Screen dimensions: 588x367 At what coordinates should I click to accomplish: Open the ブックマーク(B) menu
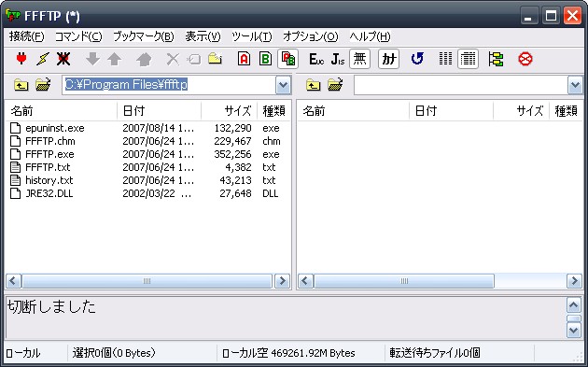tap(143, 36)
